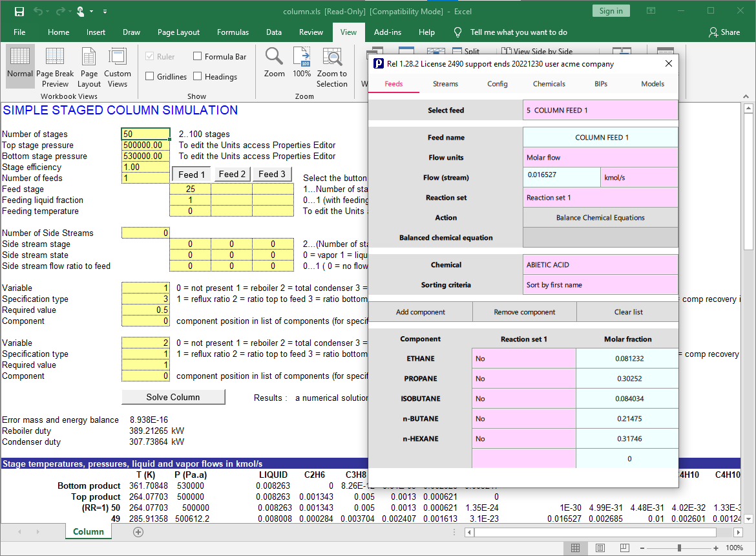Change ETHANE reaction set No dropdown

(x=524, y=359)
